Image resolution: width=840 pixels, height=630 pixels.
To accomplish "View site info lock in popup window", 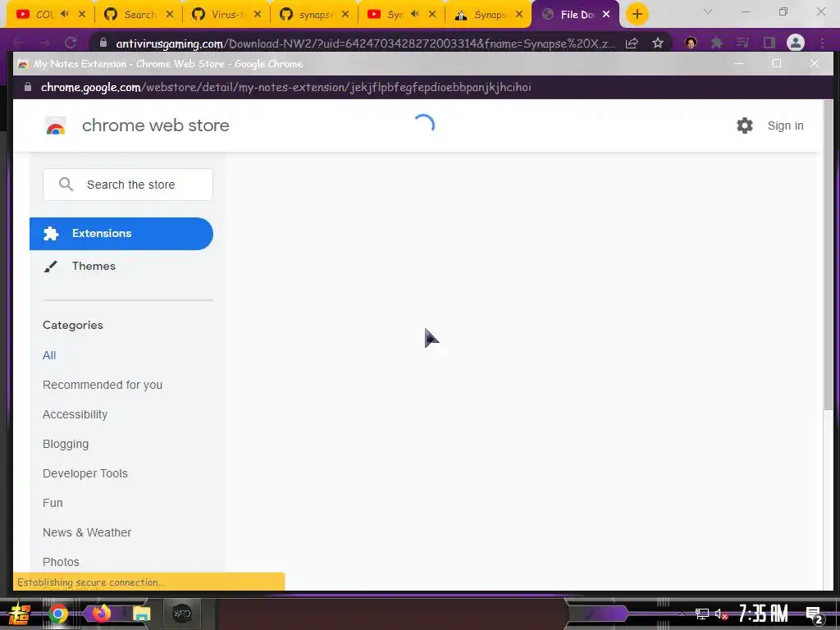I will (x=28, y=87).
